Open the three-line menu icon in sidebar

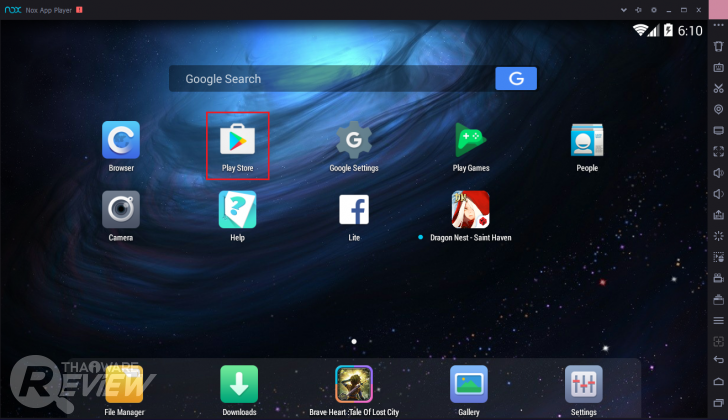click(718, 321)
